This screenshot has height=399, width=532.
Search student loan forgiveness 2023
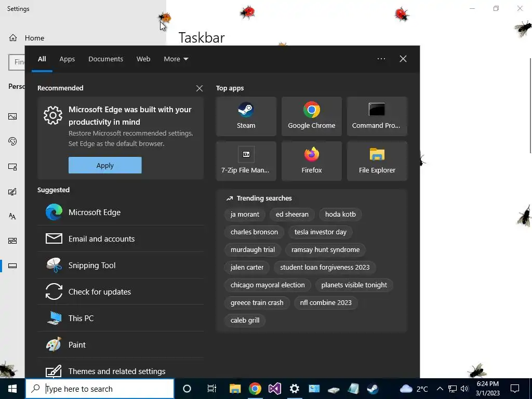click(325, 267)
